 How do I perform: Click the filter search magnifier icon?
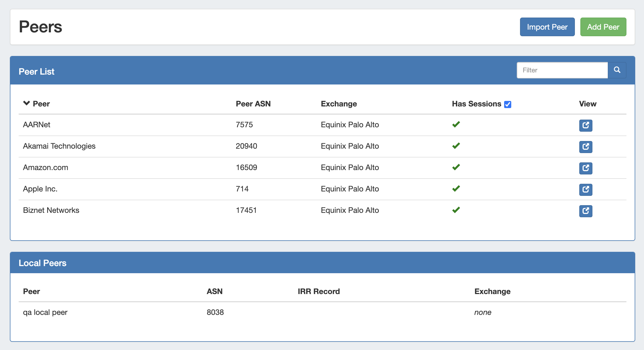tap(617, 70)
